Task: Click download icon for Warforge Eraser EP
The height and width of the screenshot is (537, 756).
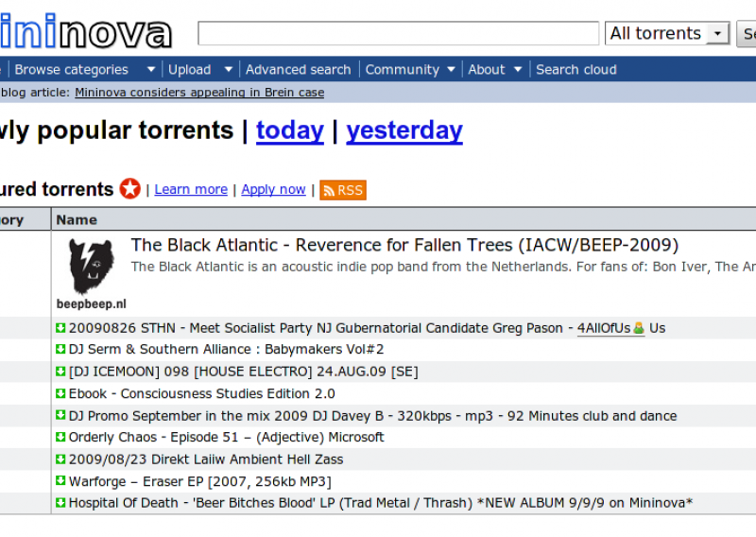Action: (x=60, y=480)
